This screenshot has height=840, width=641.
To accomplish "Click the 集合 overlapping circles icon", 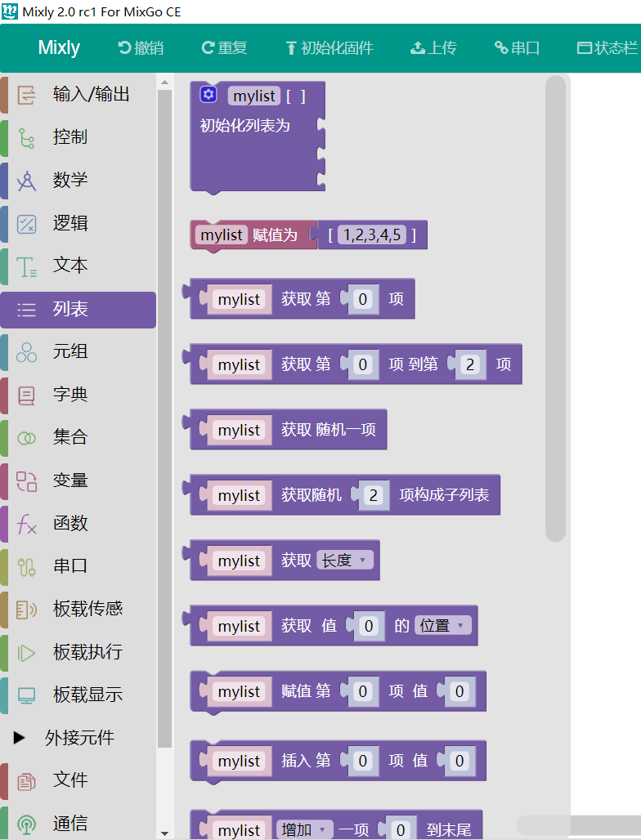I will [26, 438].
